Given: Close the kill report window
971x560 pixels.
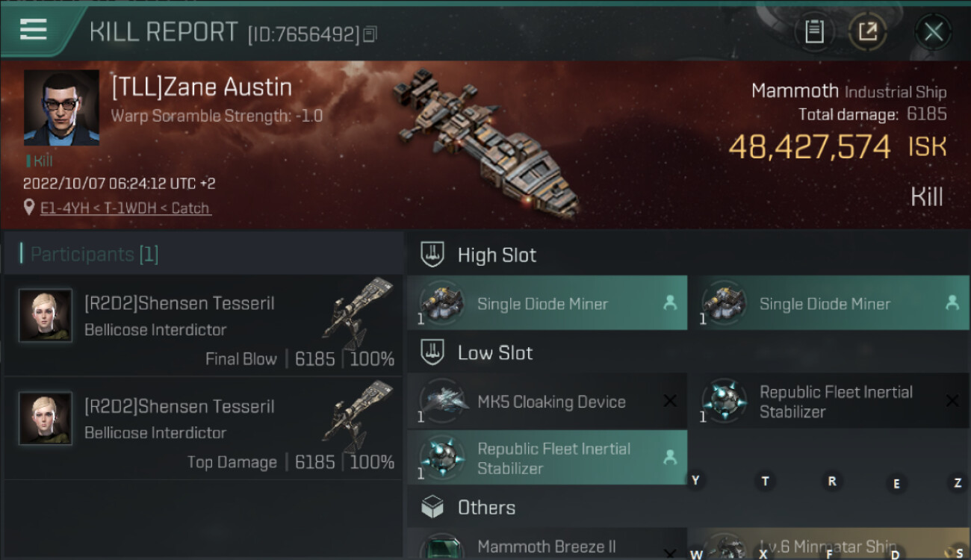Looking at the screenshot, I should click(933, 31).
